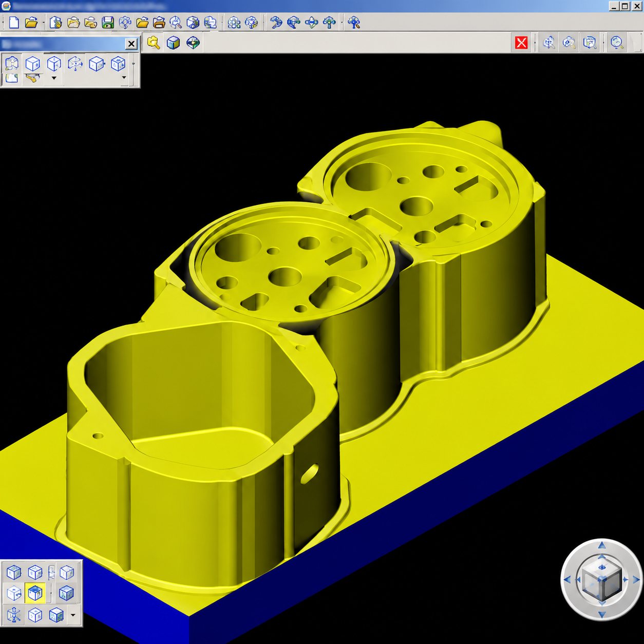Close the floating view toolbar panel

131,44
